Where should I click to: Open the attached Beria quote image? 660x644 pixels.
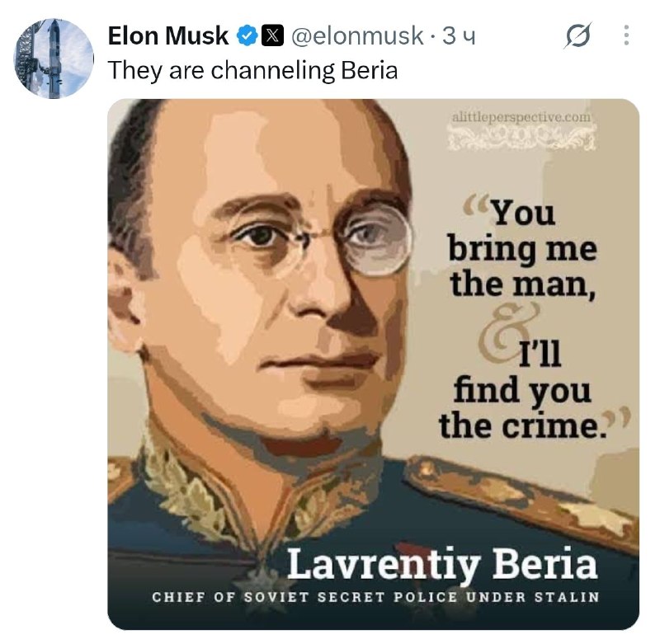(374, 364)
